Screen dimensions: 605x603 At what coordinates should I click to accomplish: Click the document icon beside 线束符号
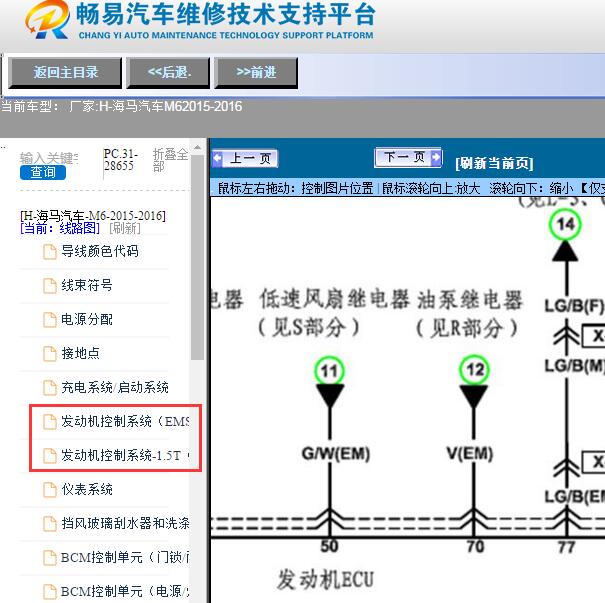(x=49, y=286)
